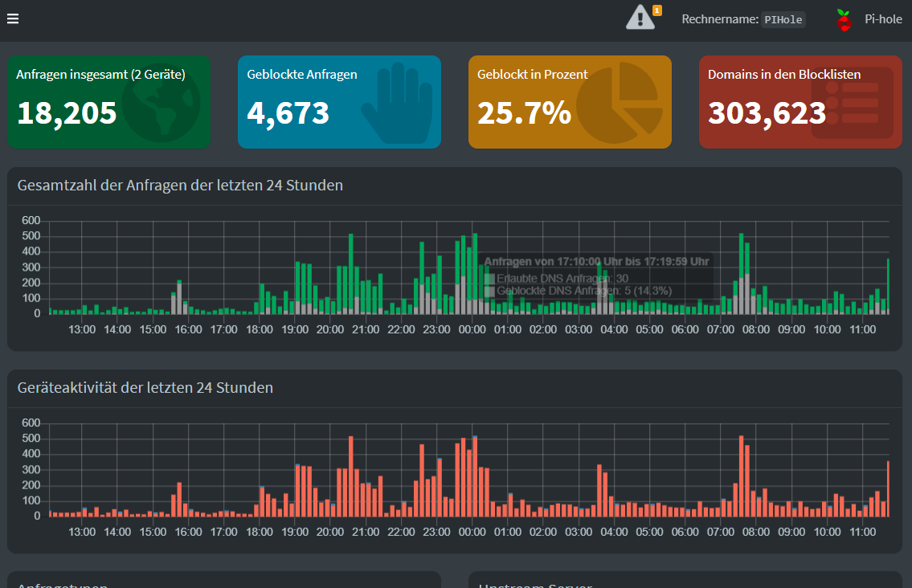Click the Gesamtzahl der Anfragen panel header
This screenshot has height=588, width=912.
coord(180,185)
